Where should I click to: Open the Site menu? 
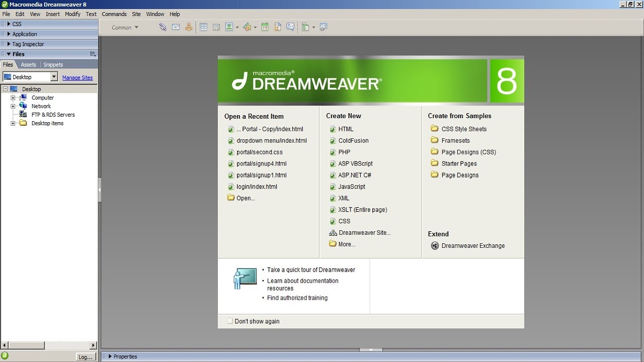pos(136,14)
